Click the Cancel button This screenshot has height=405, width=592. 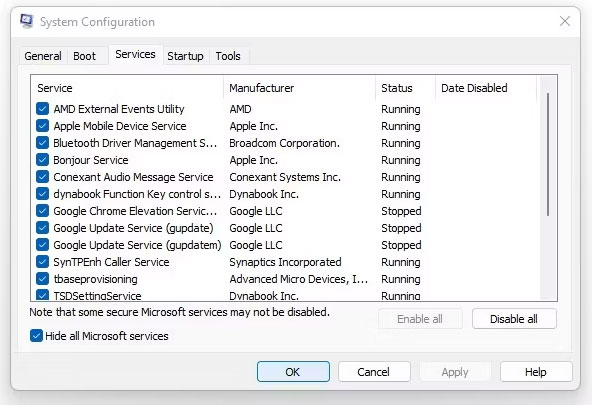click(x=374, y=372)
